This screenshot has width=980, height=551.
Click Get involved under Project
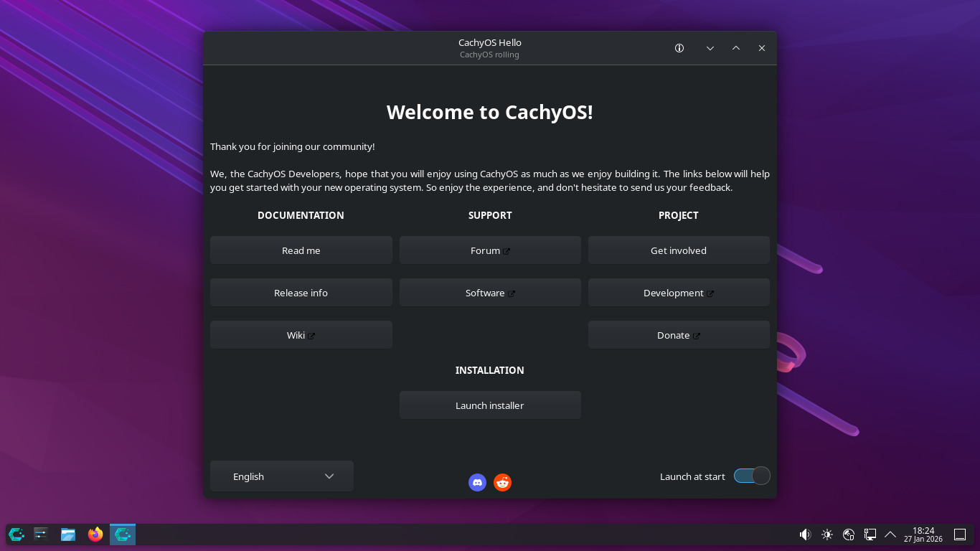pos(678,250)
